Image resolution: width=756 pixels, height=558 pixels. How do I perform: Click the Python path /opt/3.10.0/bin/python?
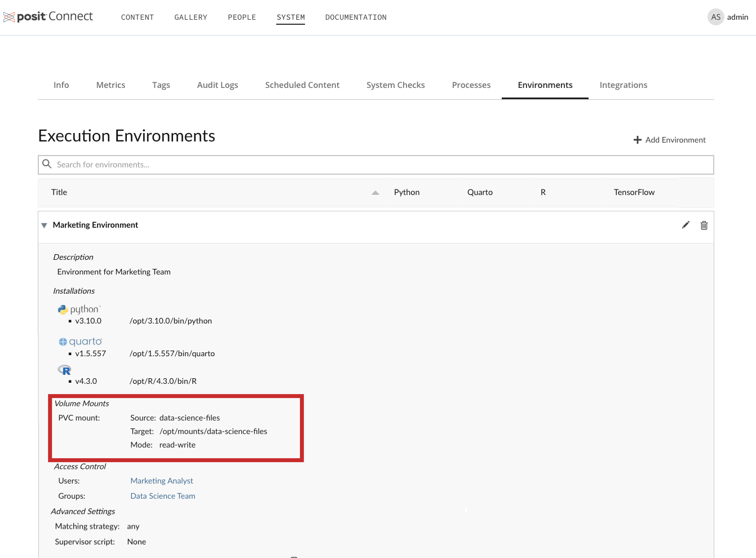(171, 321)
